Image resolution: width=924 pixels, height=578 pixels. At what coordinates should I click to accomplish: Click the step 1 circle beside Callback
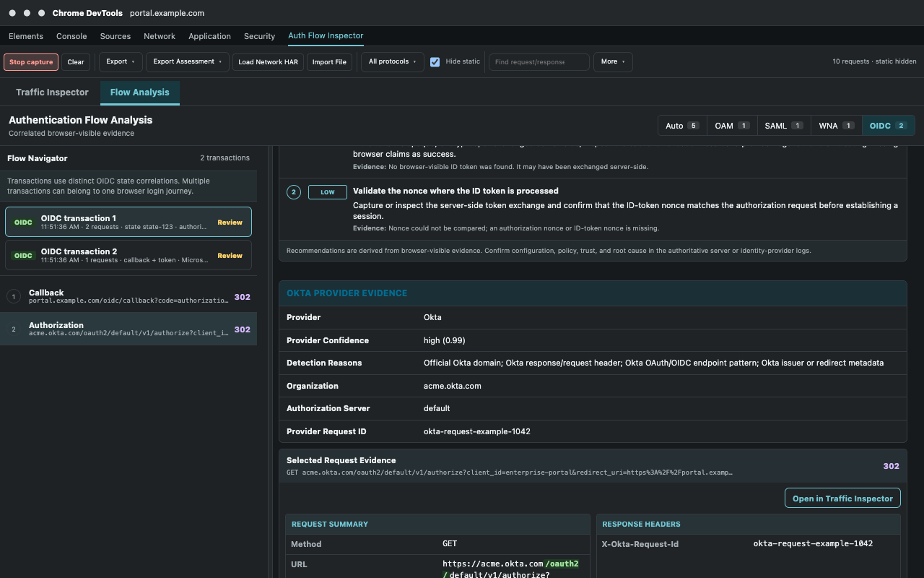coord(14,297)
